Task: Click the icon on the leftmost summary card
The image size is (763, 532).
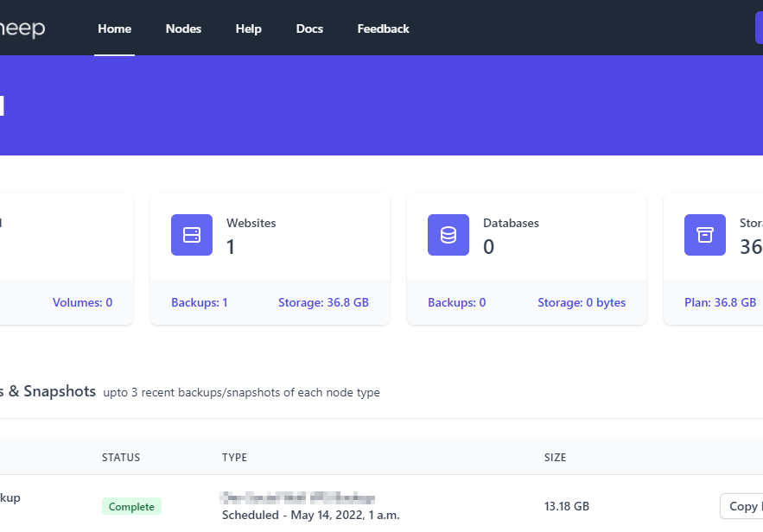Action: click(4, 234)
